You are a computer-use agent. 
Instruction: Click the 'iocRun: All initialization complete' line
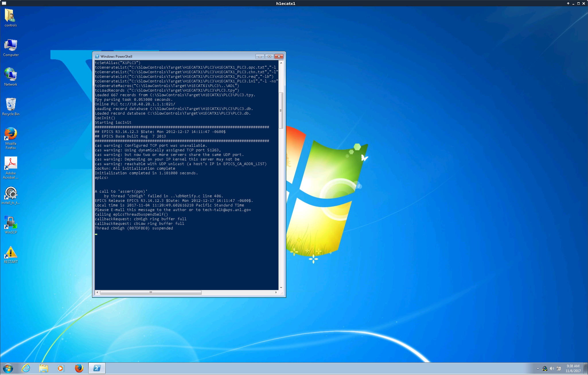point(135,169)
